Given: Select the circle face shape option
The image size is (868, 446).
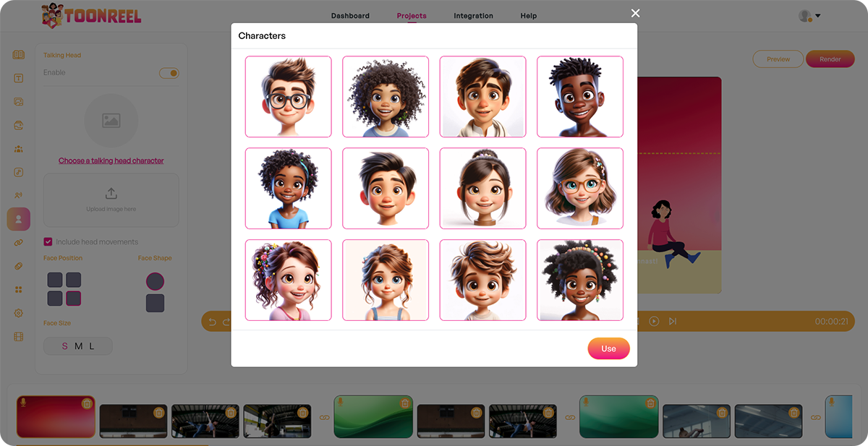Looking at the screenshot, I should pos(155,281).
